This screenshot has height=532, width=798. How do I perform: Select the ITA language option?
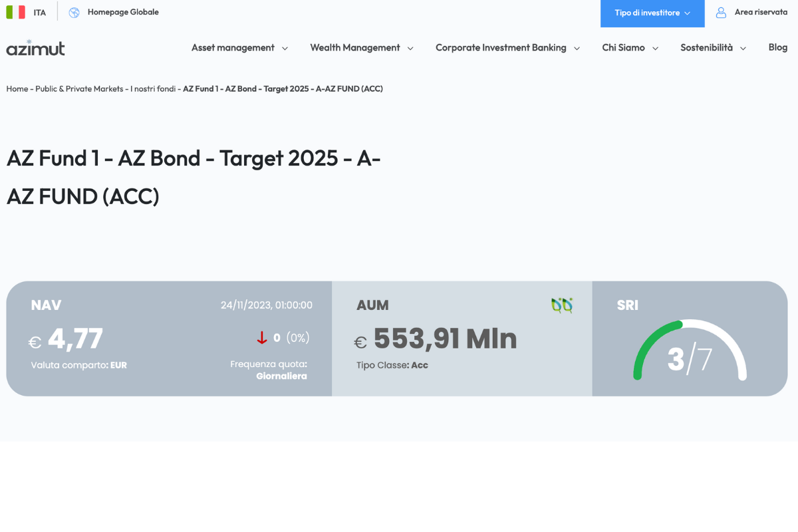click(x=40, y=13)
